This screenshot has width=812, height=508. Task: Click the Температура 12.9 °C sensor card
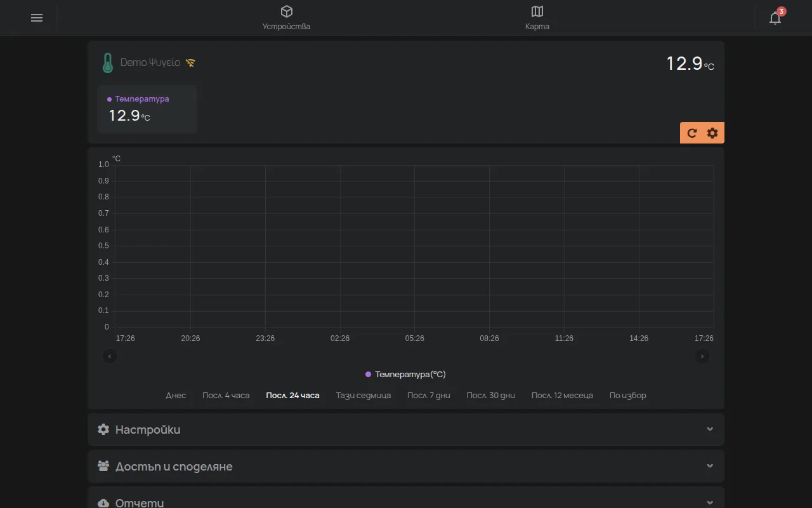[147, 109]
